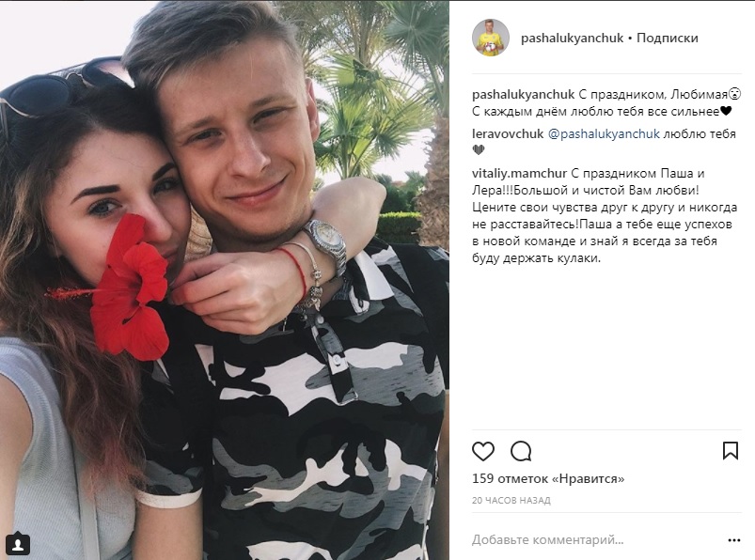This screenshot has height=560, width=755.
Task: Like the post with the heart icon
Action: tap(483, 451)
